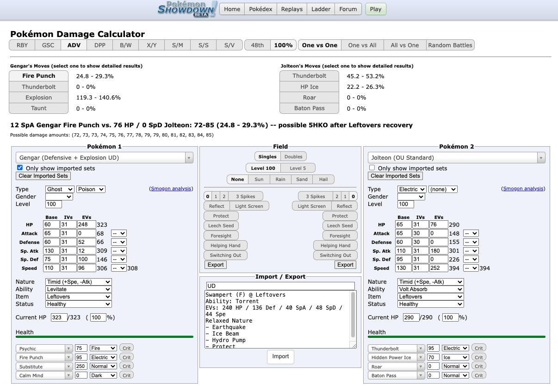Viewport: 558px width, 392px height.
Task: Open Replays in top navigation
Action: pos(292,9)
